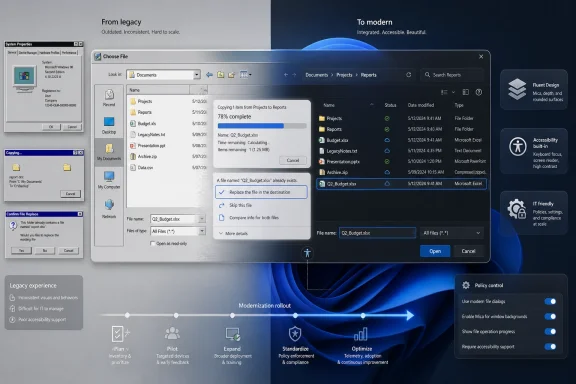Click the Name column sort arrow in modern list

[371, 105]
